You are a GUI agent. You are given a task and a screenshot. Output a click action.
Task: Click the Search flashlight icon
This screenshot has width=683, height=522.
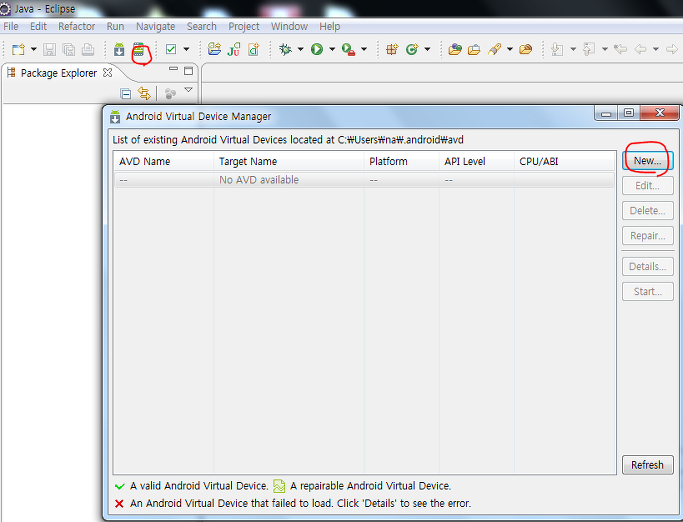[x=494, y=49]
